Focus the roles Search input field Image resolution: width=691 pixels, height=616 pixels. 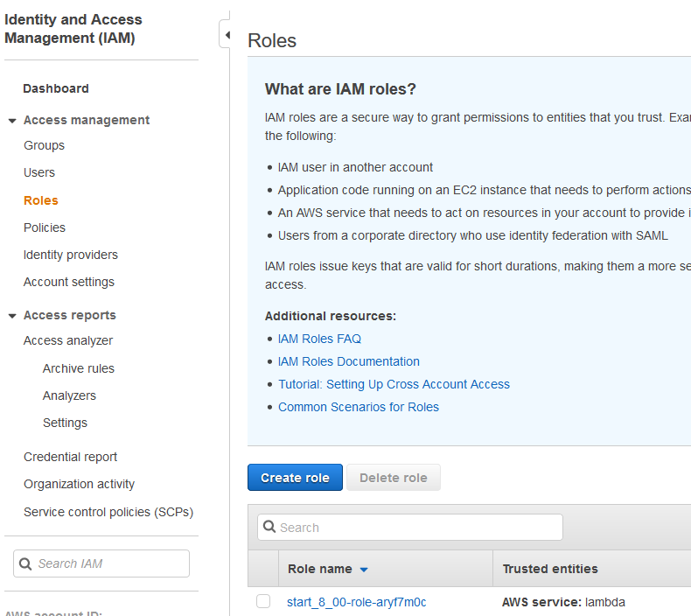[x=410, y=527]
